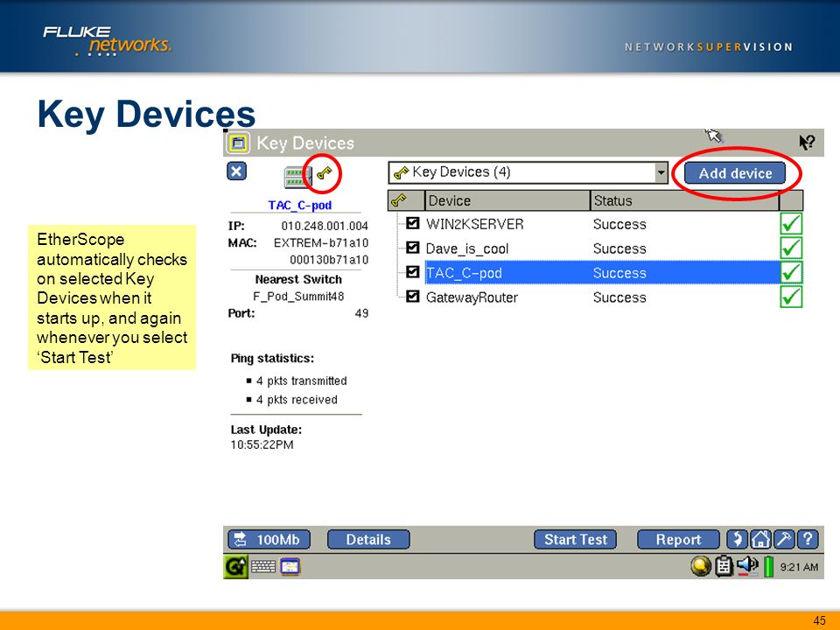Close the TAC_C-pod detail pane
The height and width of the screenshot is (630, 840).
click(237, 171)
